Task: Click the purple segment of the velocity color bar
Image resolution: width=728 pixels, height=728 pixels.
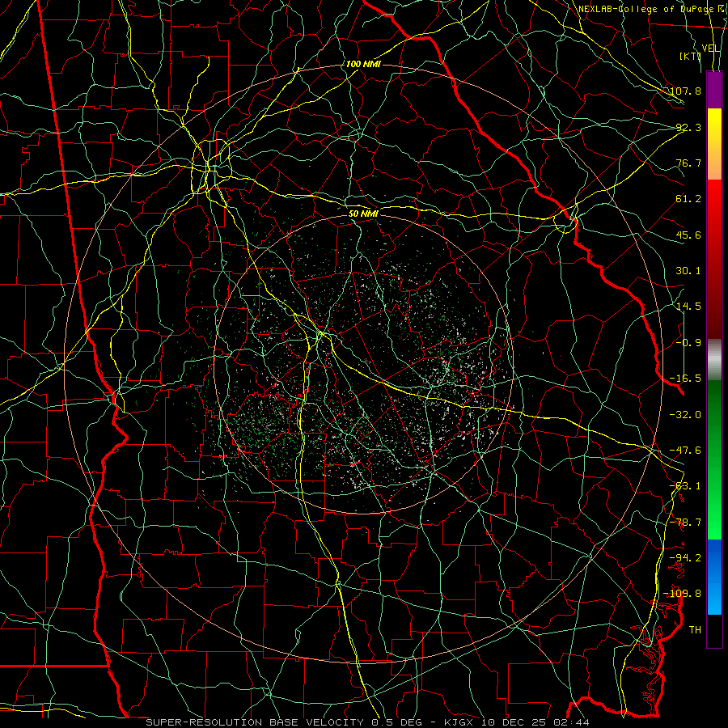Action: click(714, 90)
